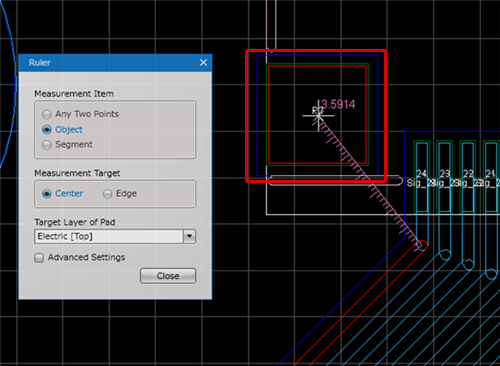Click the Close button in Ruler dialog

168,276
